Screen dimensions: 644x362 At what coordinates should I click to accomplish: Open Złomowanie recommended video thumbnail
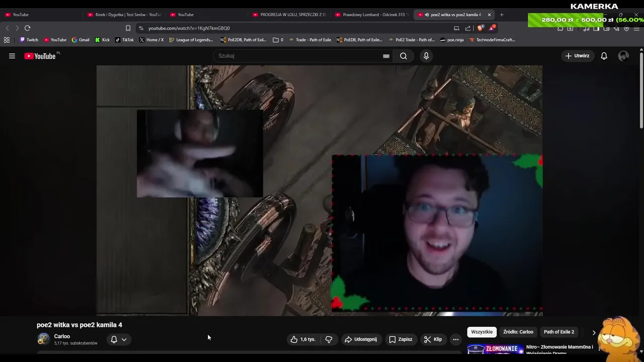tap(496, 349)
